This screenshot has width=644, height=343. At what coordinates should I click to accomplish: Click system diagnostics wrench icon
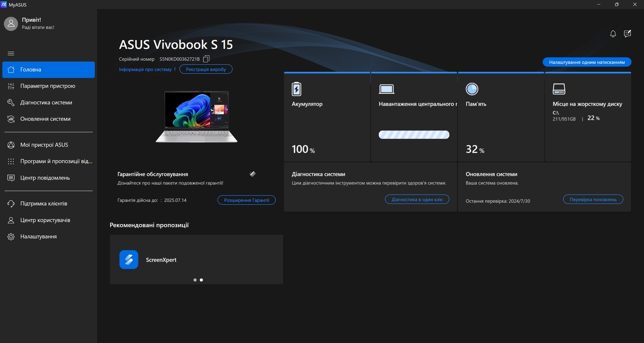11,102
